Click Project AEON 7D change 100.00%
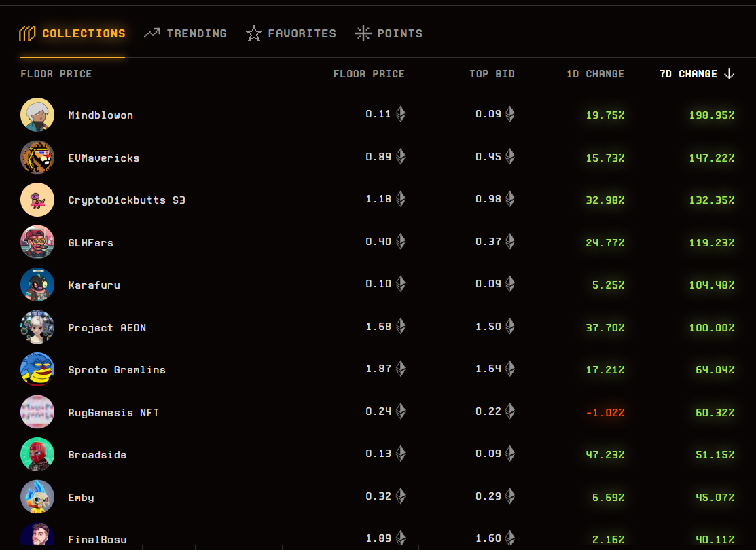Viewport: 756px width, 550px height. click(712, 328)
